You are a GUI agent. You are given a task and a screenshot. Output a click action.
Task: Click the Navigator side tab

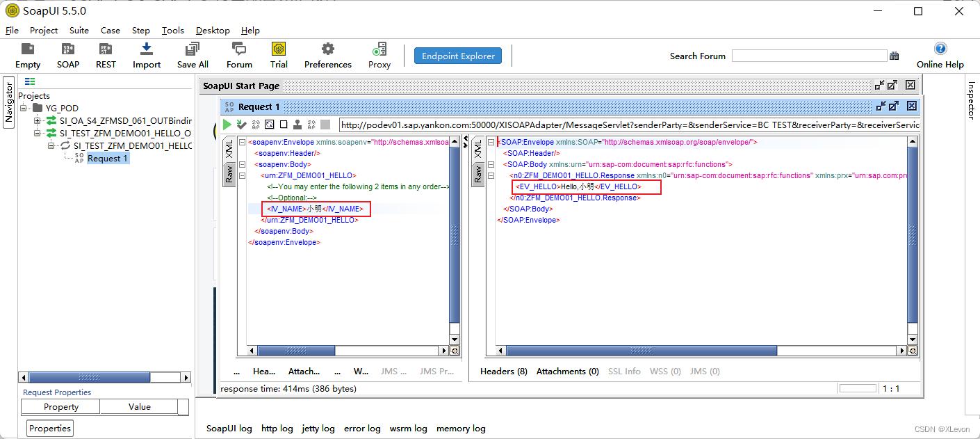pos(9,102)
